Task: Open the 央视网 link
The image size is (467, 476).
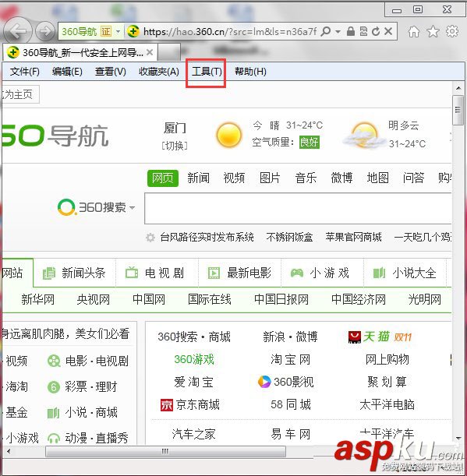Action: (94, 300)
